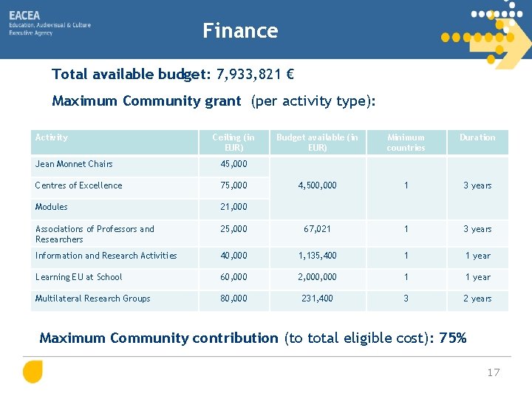Select the 45,000 ceiling value
This screenshot has width=532, height=399.
233,164
